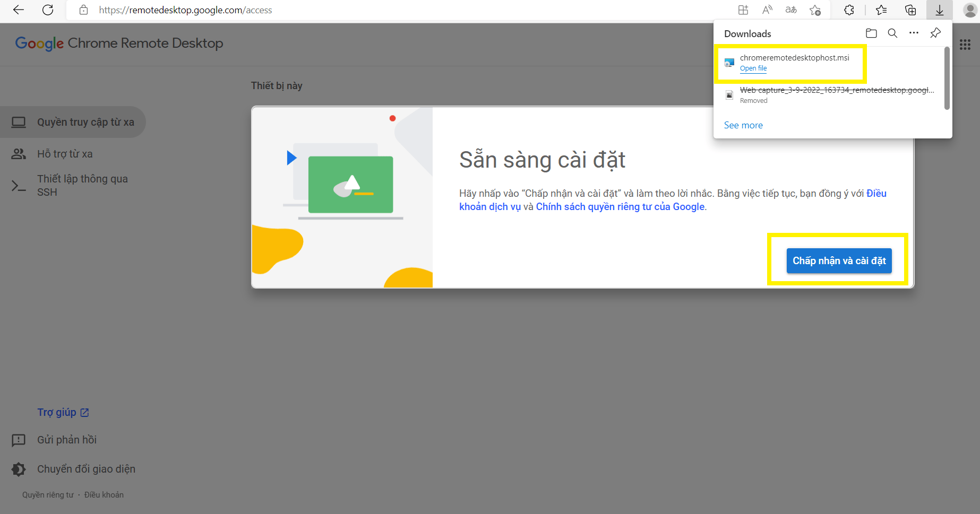Viewport: 980px width, 514px height.
Task: Open the Quyền riêng tư footer link
Action: (48, 495)
